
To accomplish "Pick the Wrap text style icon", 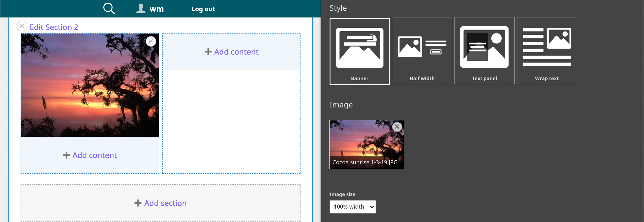I will tap(547, 51).
